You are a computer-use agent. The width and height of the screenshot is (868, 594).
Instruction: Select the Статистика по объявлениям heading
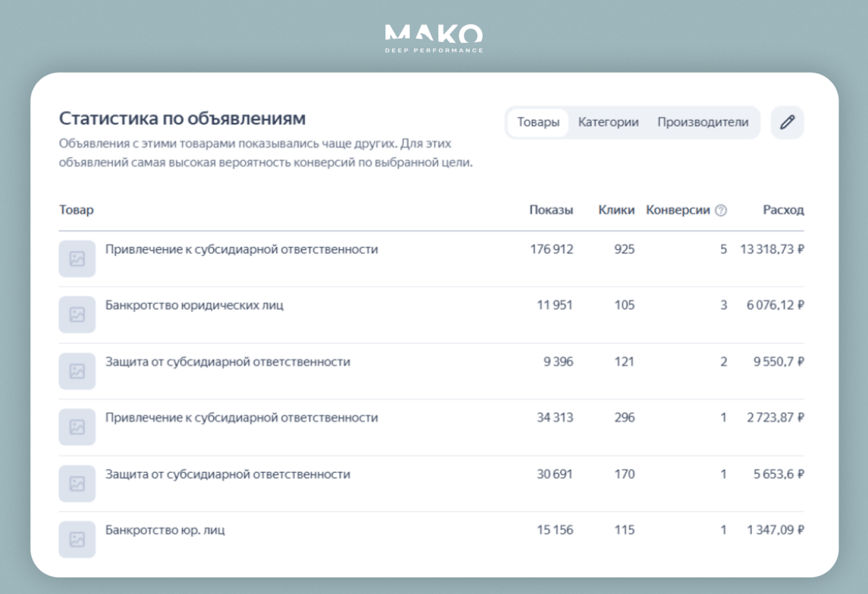(x=183, y=119)
